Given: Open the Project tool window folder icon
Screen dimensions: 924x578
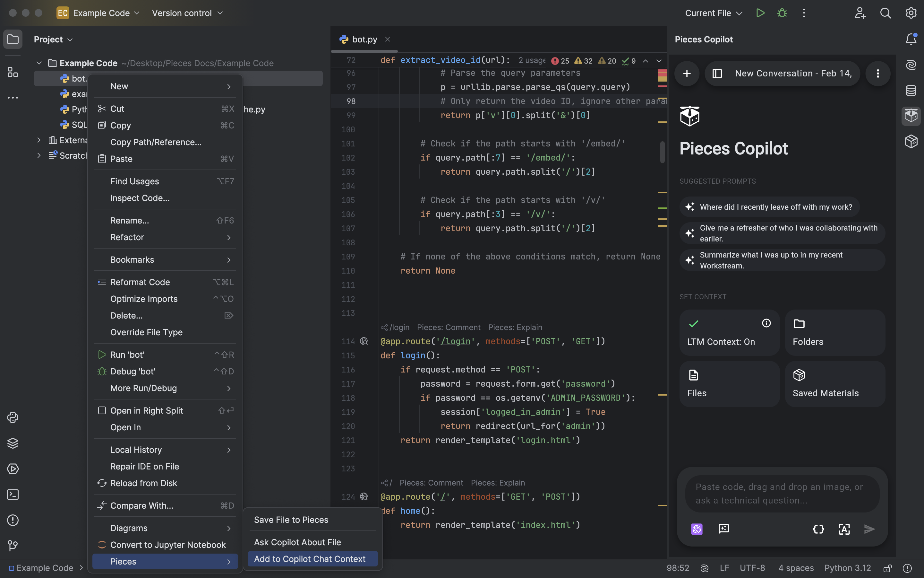Looking at the screenshot, I should click(13, 39).
